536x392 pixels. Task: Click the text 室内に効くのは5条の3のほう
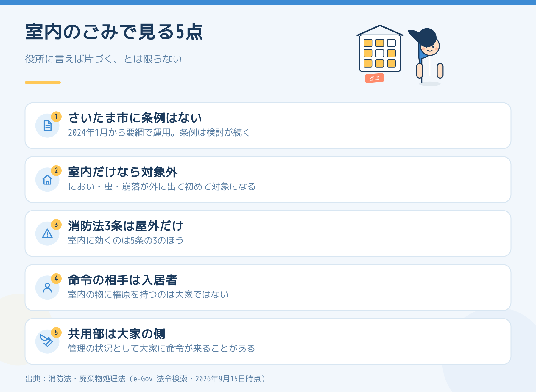tap(126, 240)
